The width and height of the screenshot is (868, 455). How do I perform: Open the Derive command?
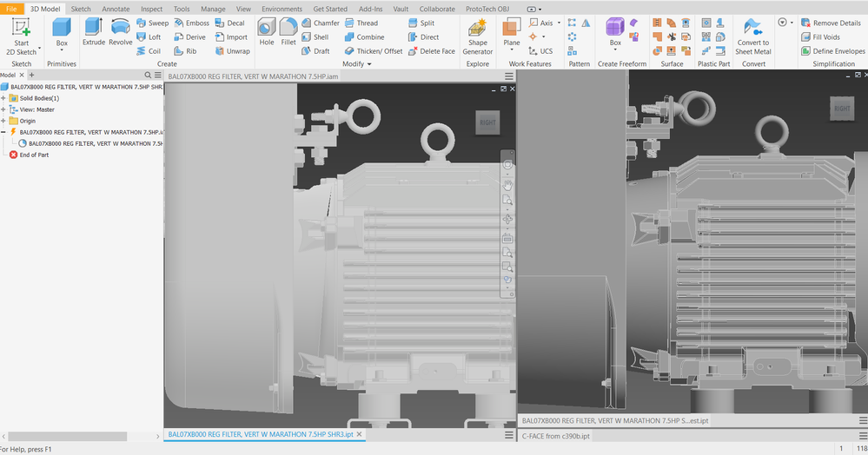190,37
